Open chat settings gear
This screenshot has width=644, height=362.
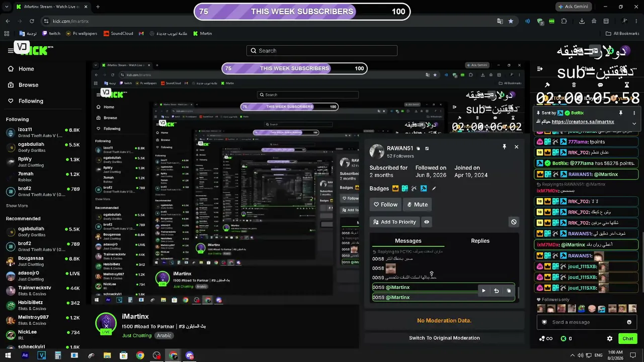point(610,339)
